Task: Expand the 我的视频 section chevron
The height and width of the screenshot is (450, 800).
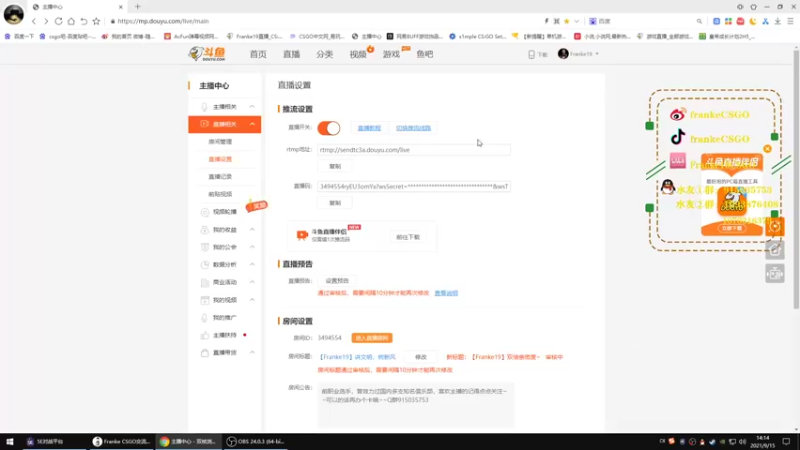Action: click(x=252, y=299)
